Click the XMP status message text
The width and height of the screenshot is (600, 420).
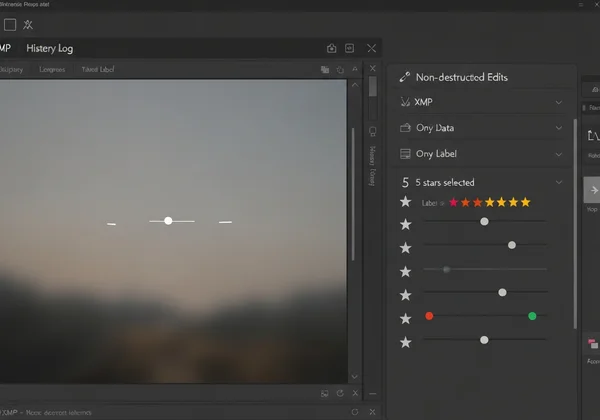point(47,412)
